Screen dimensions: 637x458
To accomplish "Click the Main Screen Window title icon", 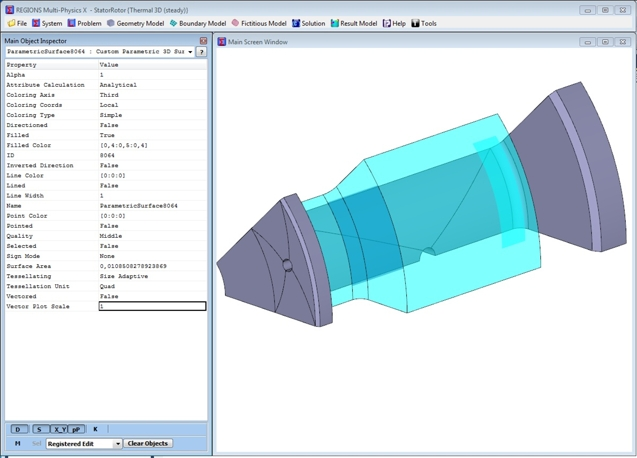I will tap(222, 42).
